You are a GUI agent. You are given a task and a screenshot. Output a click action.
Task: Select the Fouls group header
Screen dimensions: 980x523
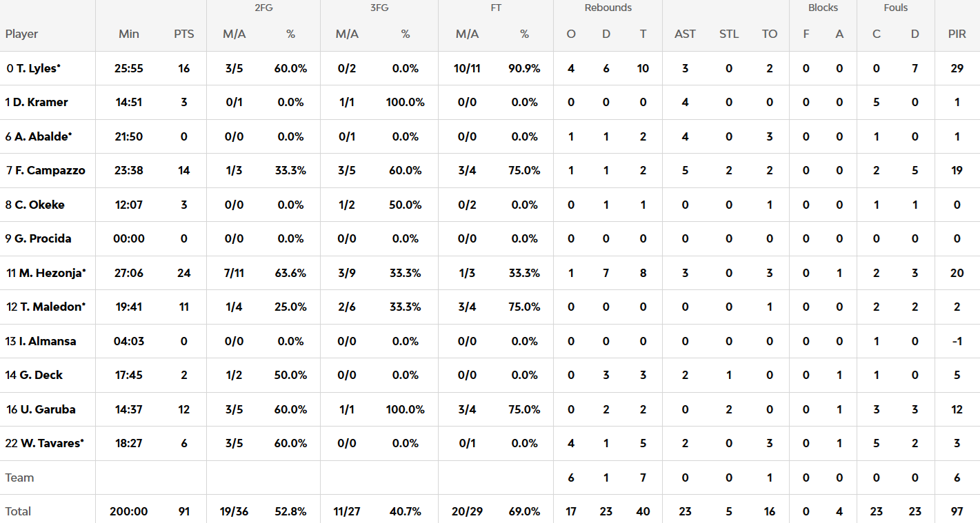click(895, 8)
